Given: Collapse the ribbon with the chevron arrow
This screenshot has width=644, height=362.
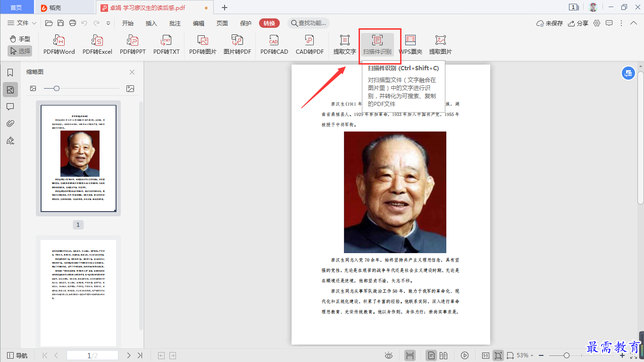Looking at the screenshot, I should pos(634,23).
